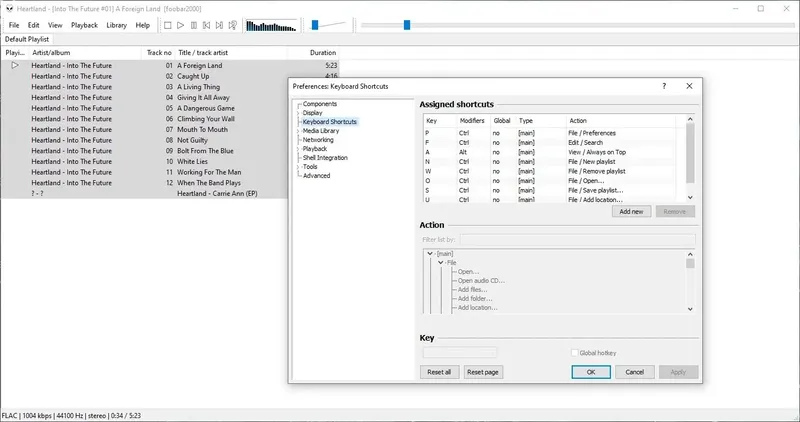This screenshot has width=800, height=422.
Task: Open the Library menu
Action: click(x=116, y=25)
